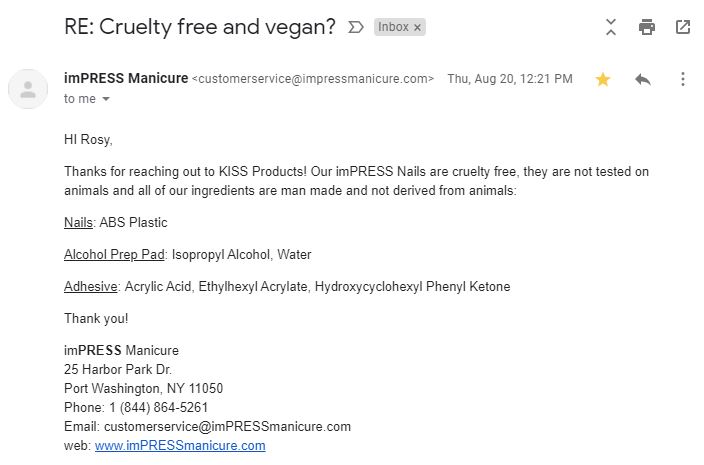Image resolution: width=704 pixels, height=465 pixels.
Task: Remove the Inbox label with x
Action: (417, 27)
